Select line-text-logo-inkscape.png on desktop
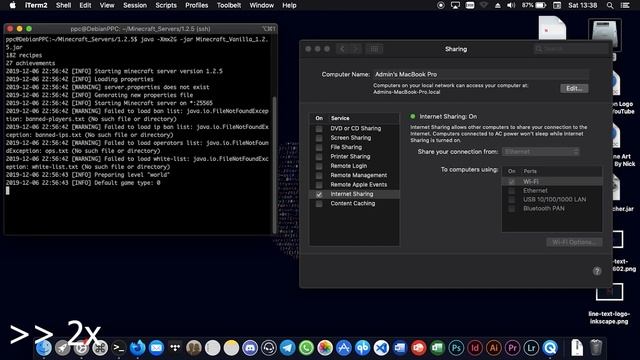The image size is (640, 360). (x=609, y=318)
